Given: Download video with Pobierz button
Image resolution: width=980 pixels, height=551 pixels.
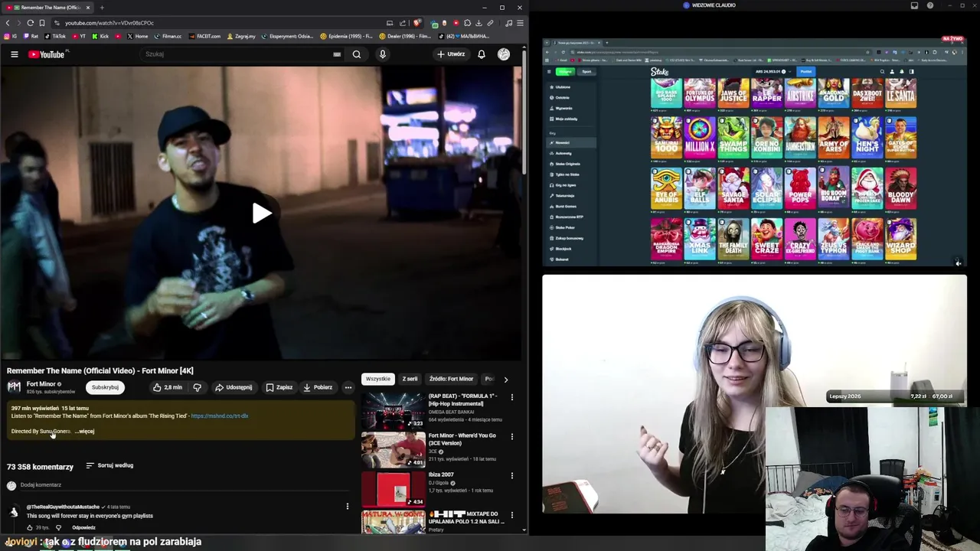Looking at the screenshot, I should click(318, 387).
